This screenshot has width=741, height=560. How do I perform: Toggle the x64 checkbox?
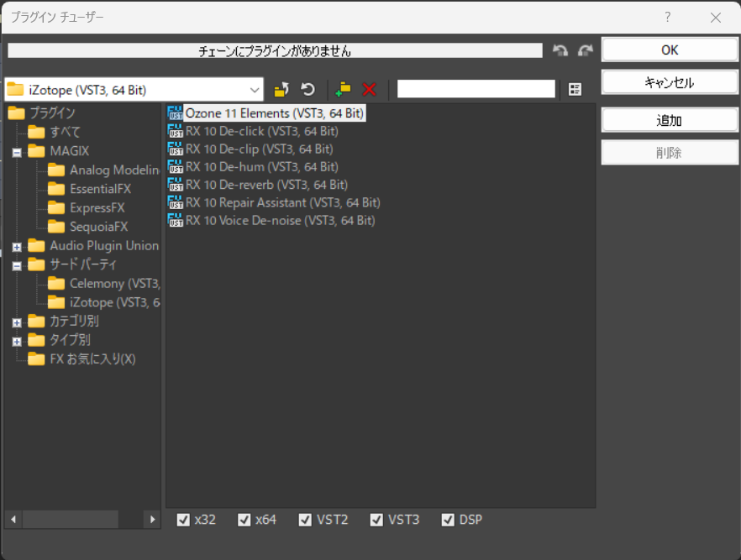(x=244, y=520)
